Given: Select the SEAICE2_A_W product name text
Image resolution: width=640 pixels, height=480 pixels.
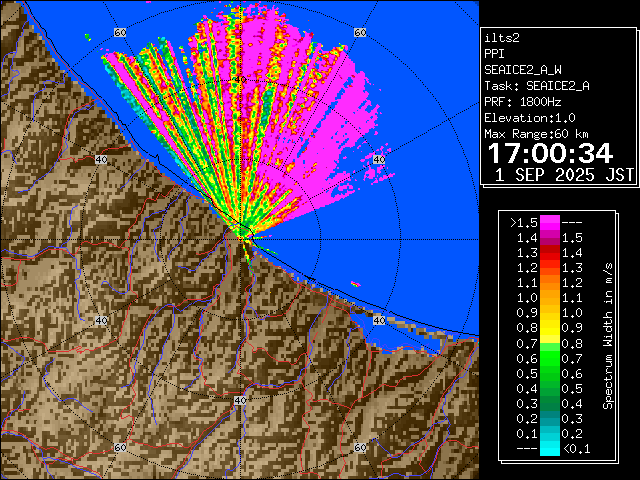Looking at the screenshot, I should click(x=529, y=70).
